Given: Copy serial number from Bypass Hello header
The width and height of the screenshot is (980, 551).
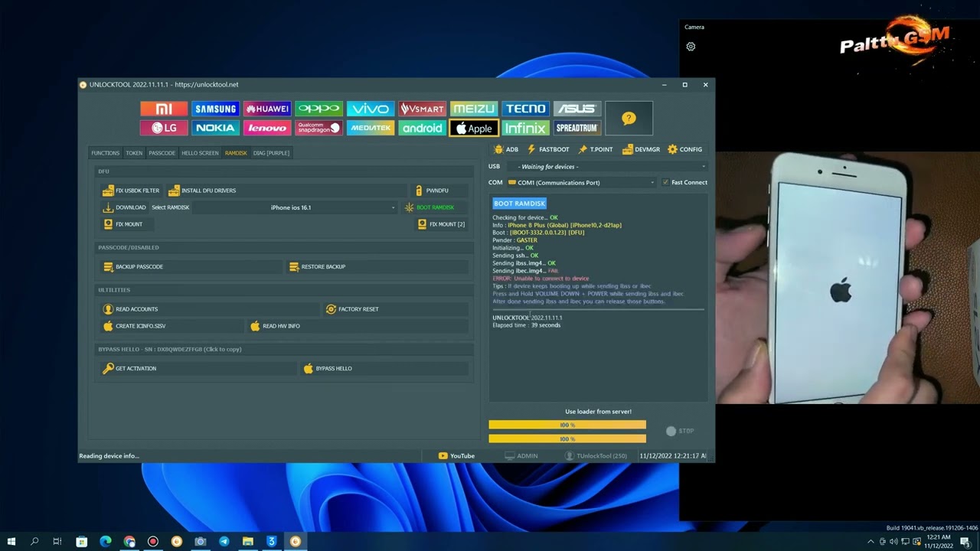Looking at the screenshot, I should 170,350.
